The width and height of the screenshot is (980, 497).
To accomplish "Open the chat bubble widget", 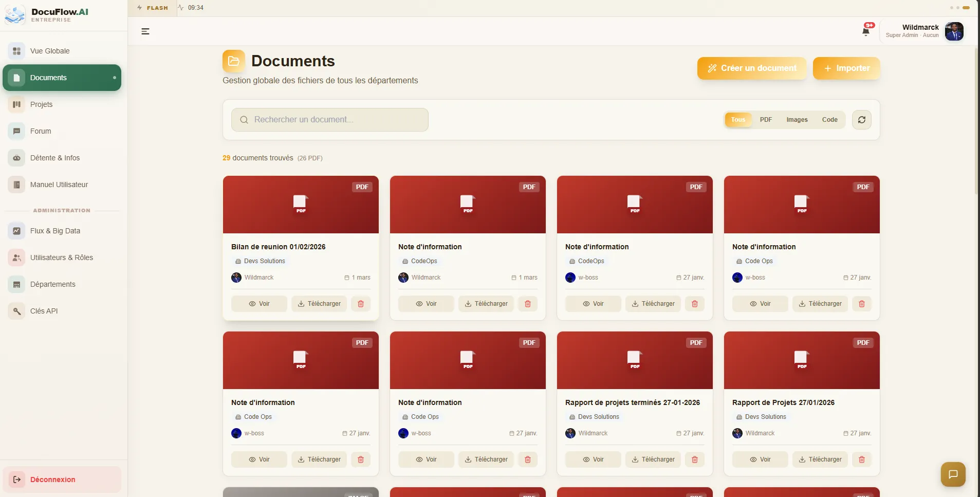I will [953, 474].
